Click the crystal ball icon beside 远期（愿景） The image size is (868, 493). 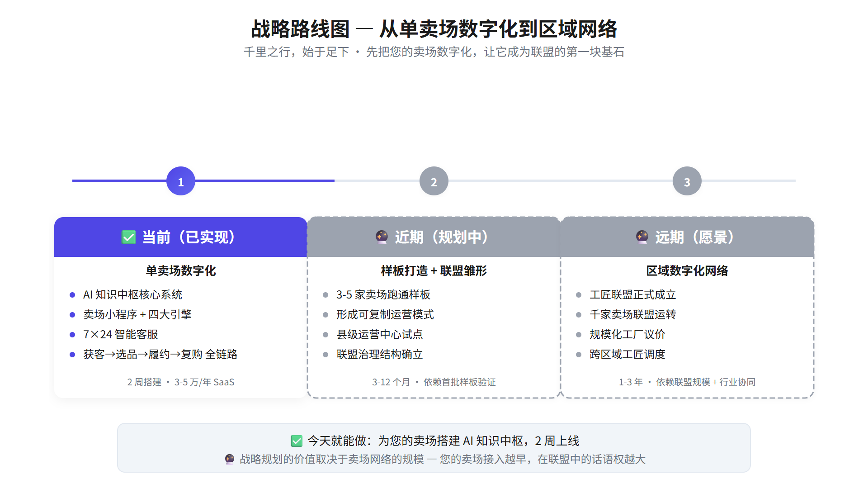[642, 237]
